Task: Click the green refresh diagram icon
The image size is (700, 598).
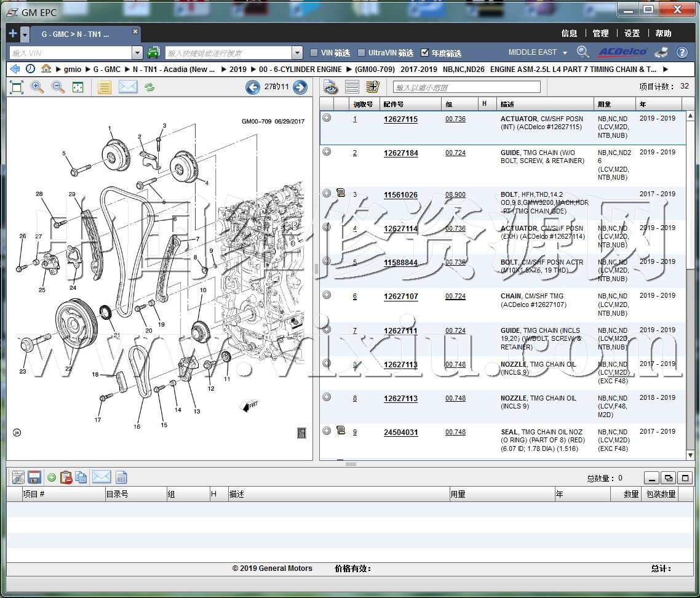Action: (149, 87)
